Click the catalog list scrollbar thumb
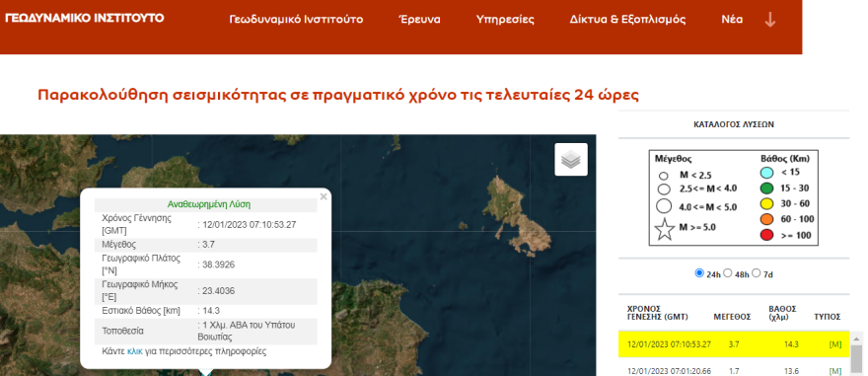868x376 pixels. click(x=856, y=359)
